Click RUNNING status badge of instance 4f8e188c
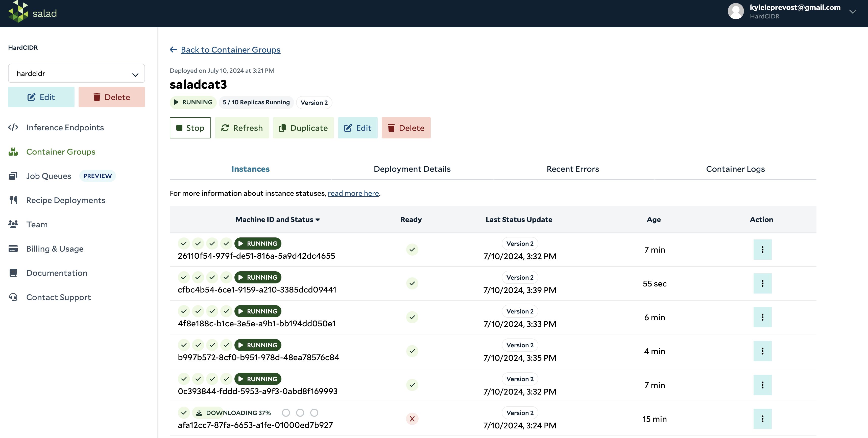868x438 pixels. tap(258, 311)
